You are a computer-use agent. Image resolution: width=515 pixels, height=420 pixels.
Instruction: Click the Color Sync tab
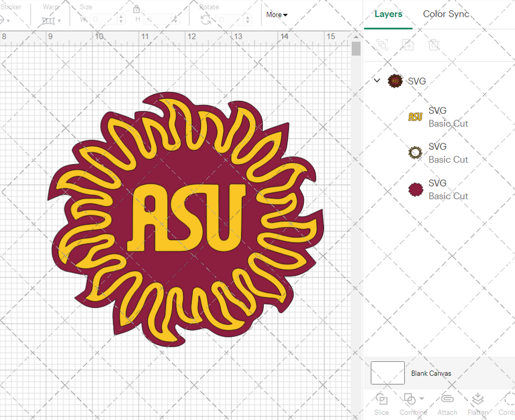click(x=446, y=14)
